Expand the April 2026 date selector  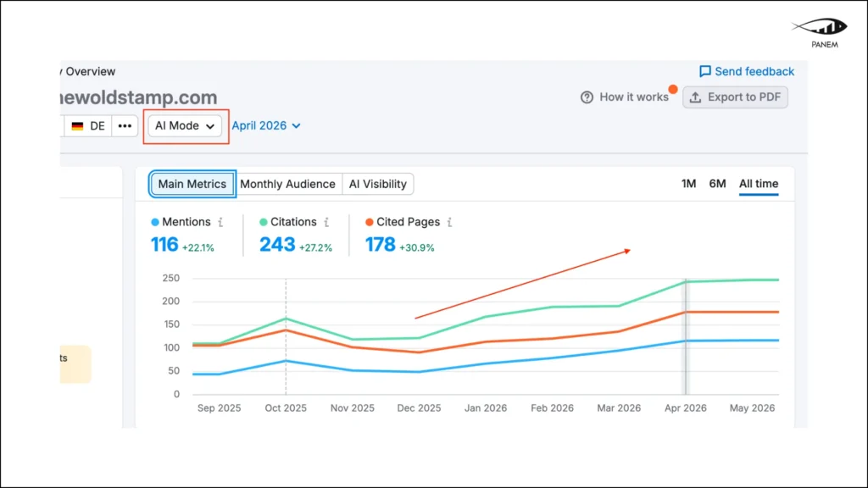265,126
